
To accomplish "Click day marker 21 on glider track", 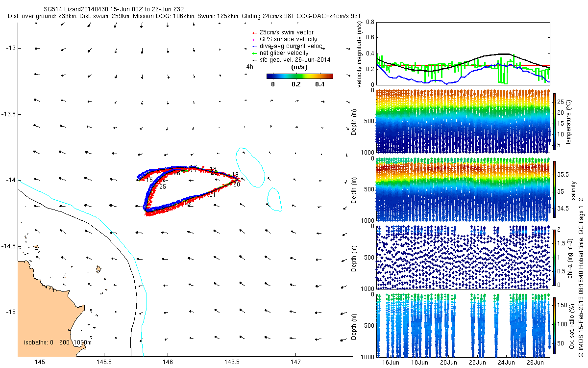I will (212, 195).
